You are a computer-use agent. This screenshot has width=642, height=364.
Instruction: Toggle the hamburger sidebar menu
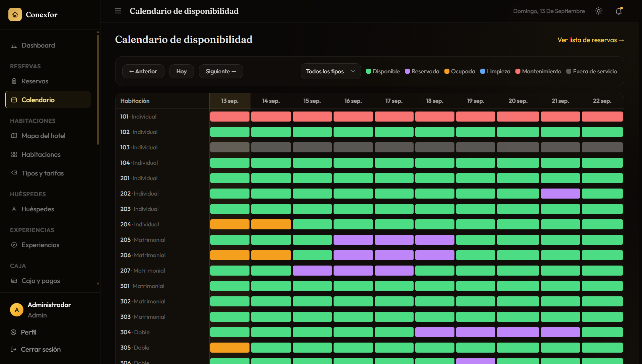click(x=118, y=11)
